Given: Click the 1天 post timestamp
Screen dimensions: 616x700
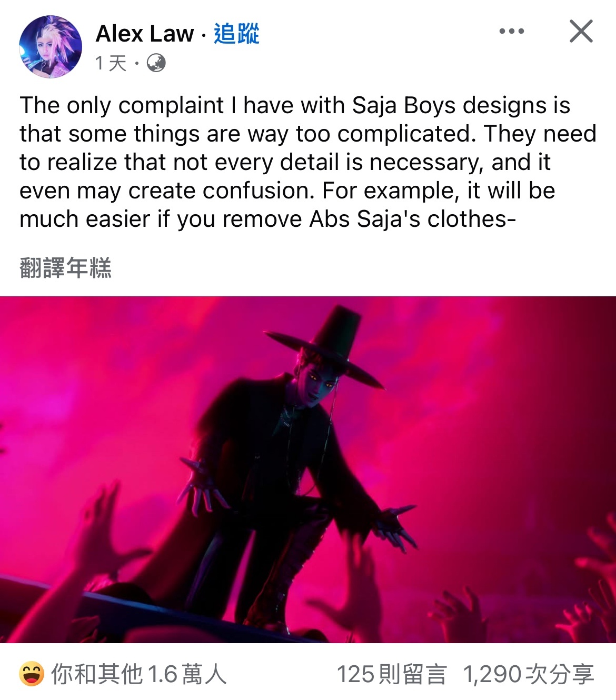Looking at the screenshot, I should (x=111, y=64).
